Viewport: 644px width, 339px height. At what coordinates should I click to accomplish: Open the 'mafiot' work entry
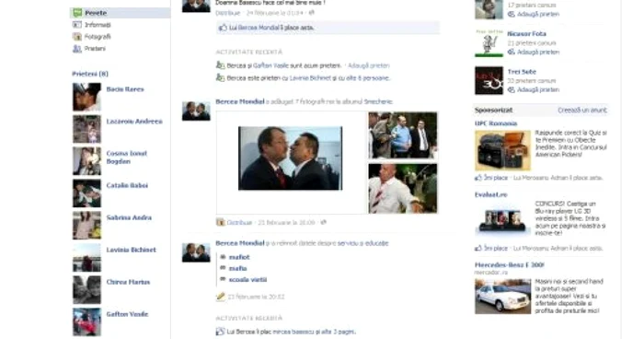pyautogui.click(x=239, y=257)
